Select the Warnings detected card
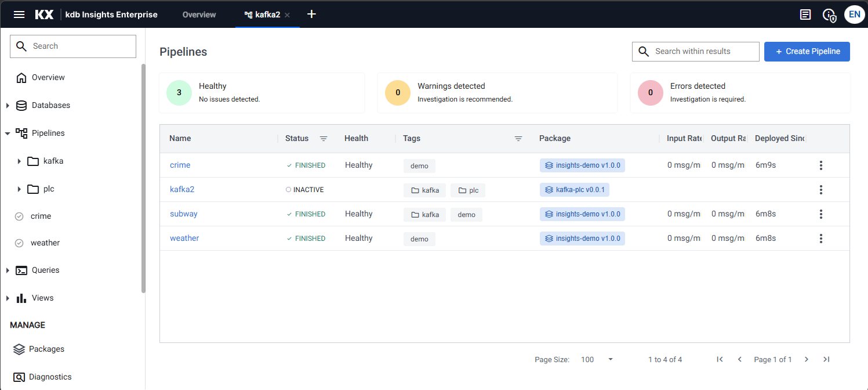Image resolution: width=868 pixels, height=390 pixels. (x=497, y=93)
